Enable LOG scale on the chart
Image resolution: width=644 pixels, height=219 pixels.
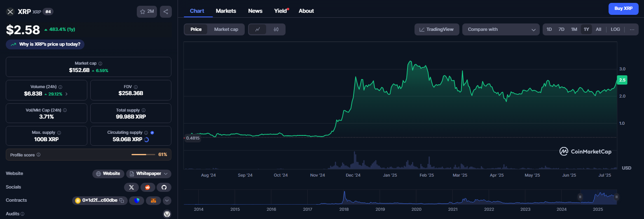click(x=615, y=30)
